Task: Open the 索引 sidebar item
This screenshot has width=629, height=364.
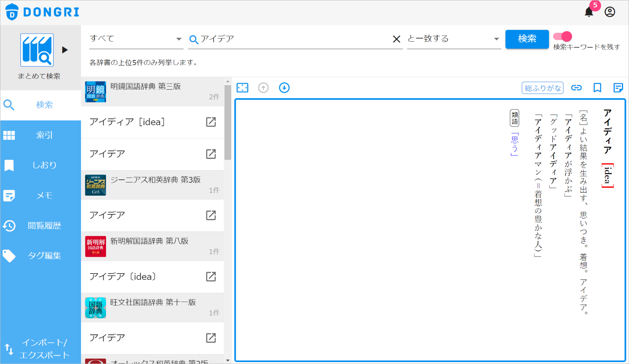Action: click(41, 135)
